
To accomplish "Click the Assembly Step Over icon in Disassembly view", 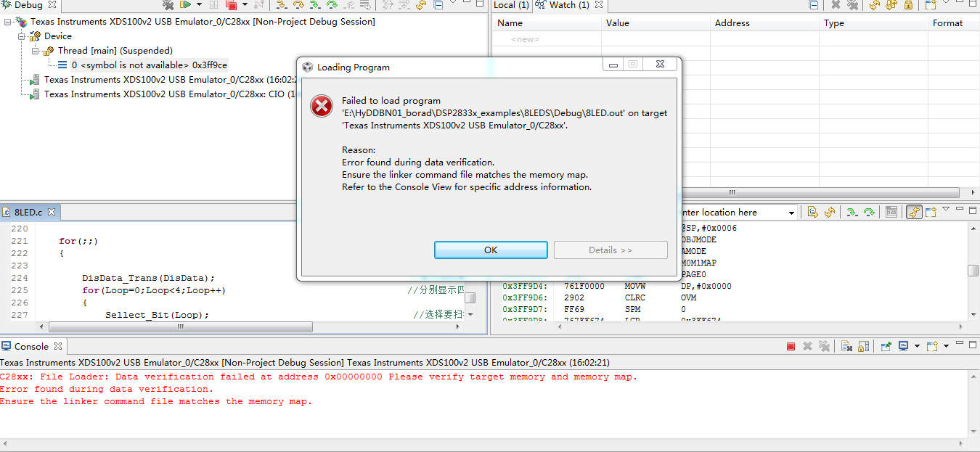I will [870, 212].
